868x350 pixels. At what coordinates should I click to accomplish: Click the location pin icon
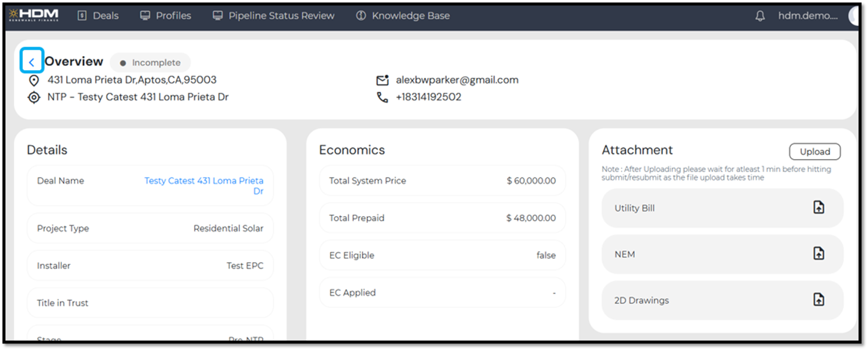tap(34, 80)
